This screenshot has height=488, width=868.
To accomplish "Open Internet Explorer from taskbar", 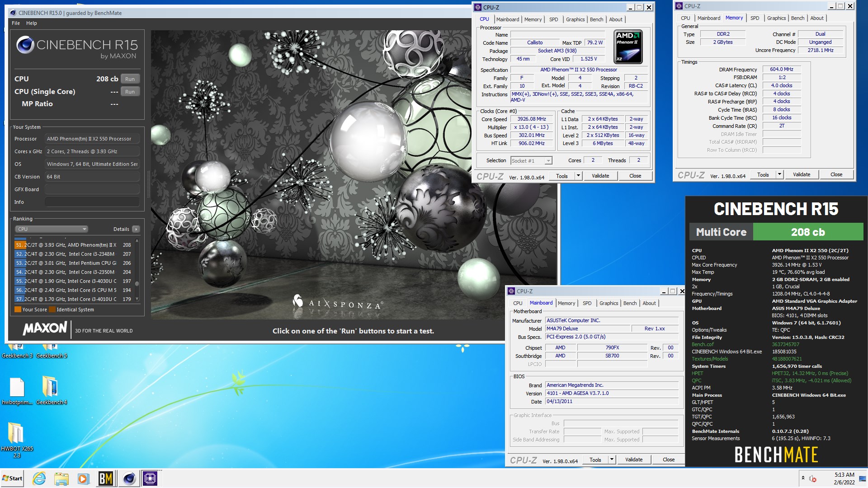I will [x=39, y=478].
